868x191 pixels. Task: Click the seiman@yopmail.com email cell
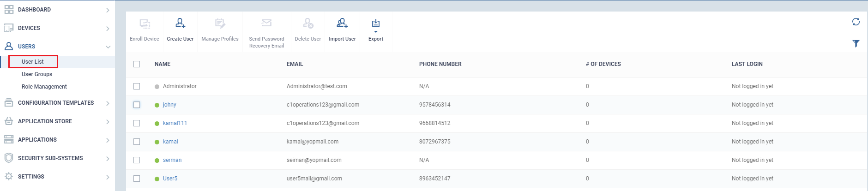point(314,160)
